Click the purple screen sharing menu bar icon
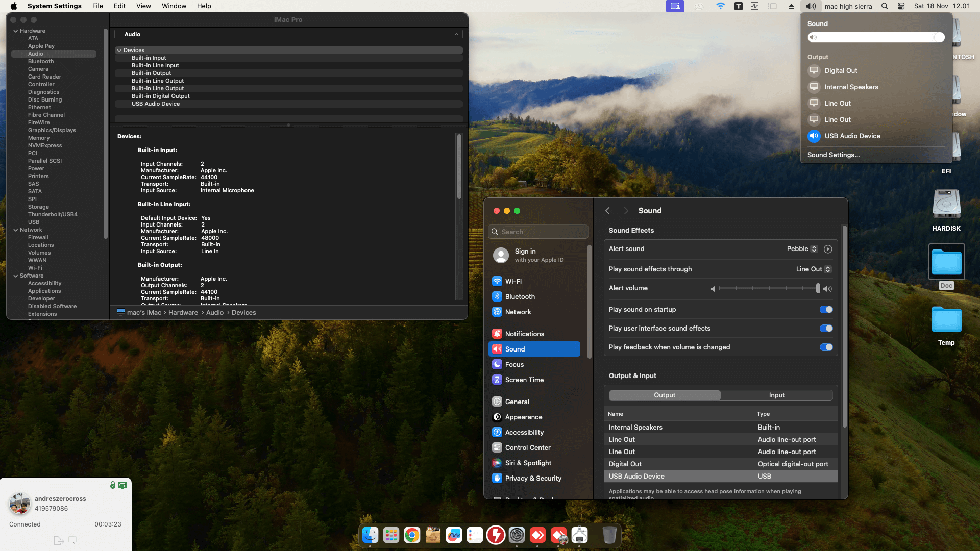The width and height of the screenshot is (980, 551). tap(675, 6)
